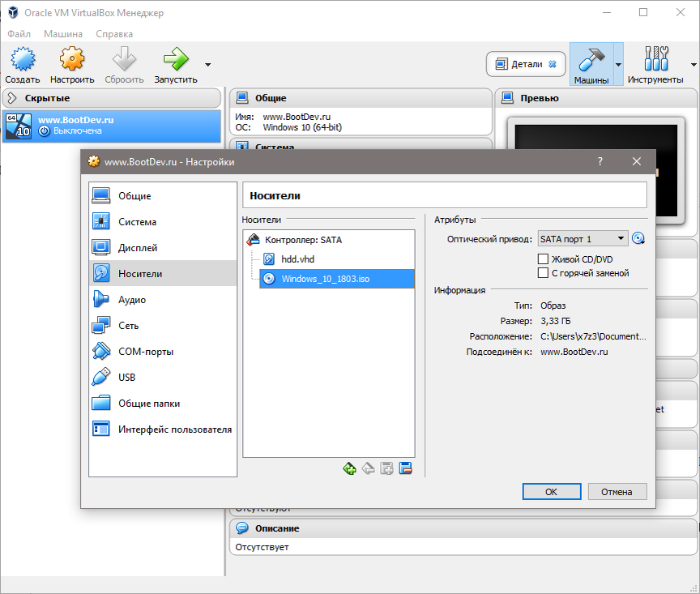Click the Windows_10_1803.iso optical disc icon
Image resolution: width=700 pixels, height=594 pixels.
pos(269,279)
